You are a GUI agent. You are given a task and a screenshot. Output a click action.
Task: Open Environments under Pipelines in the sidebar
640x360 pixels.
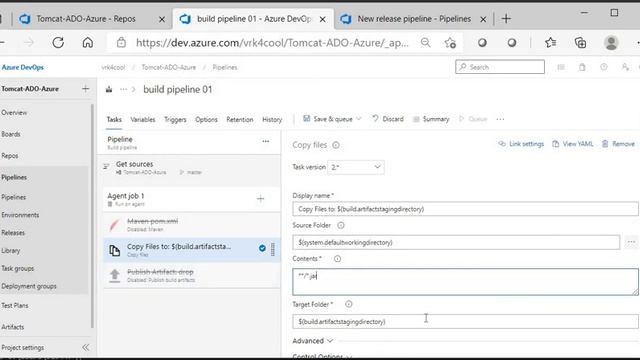[x=20, y=215]
